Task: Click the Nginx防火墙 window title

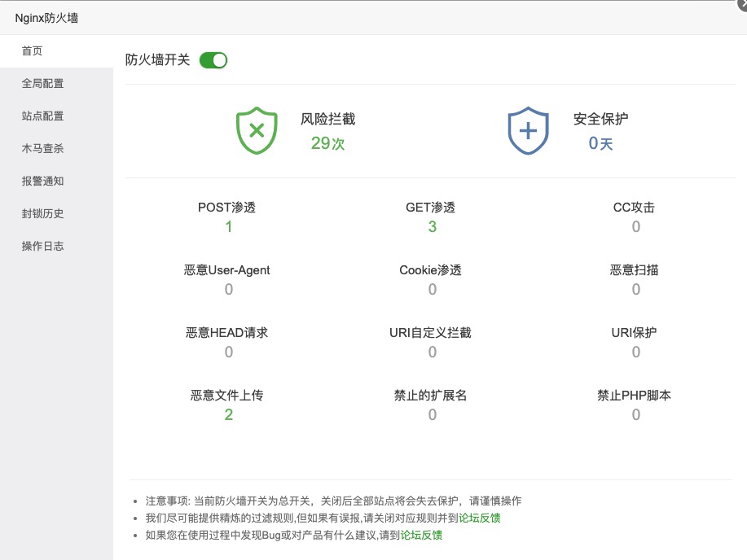Action: [46, 18]
